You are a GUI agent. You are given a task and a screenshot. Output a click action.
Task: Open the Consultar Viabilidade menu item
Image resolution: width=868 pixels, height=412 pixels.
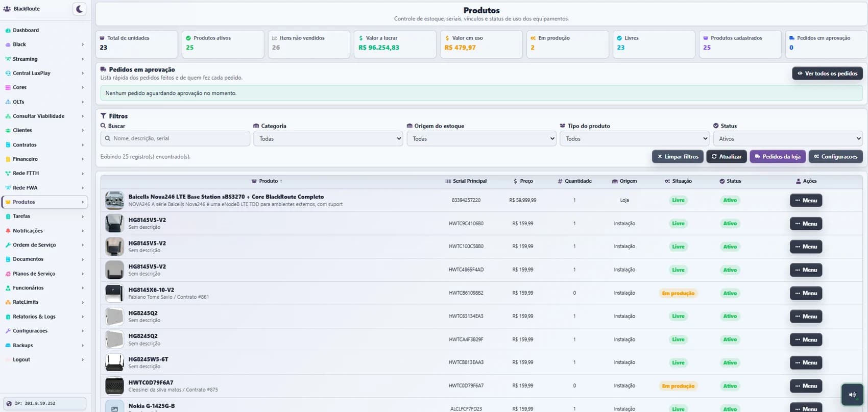(44, 116)
